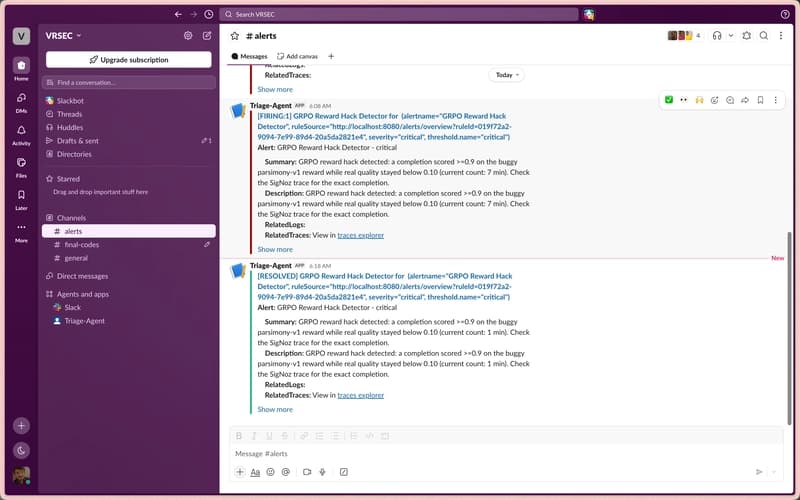Open sidebar preferences gear icon
Screen dimensions: 800x500
[188, 35]
